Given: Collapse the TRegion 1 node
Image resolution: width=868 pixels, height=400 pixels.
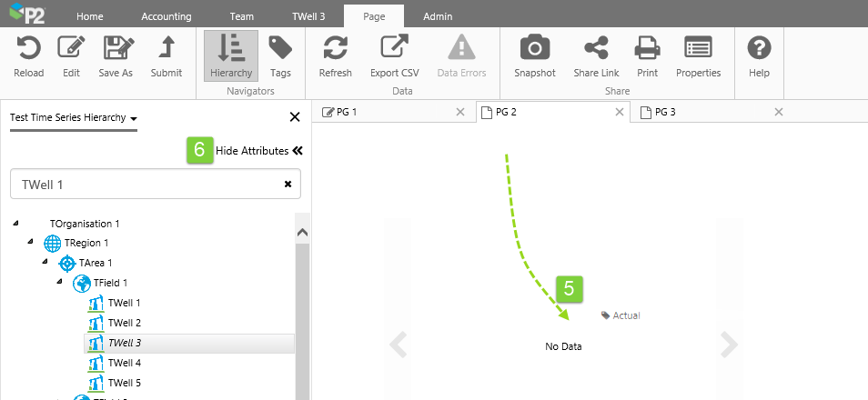Looking at the screenshot, I should (31, 243).
